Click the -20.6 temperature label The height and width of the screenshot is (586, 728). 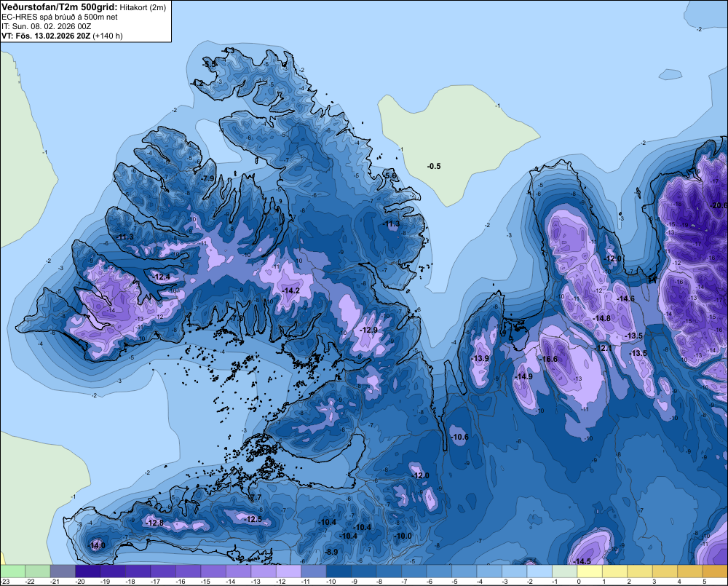click(719, 205)
